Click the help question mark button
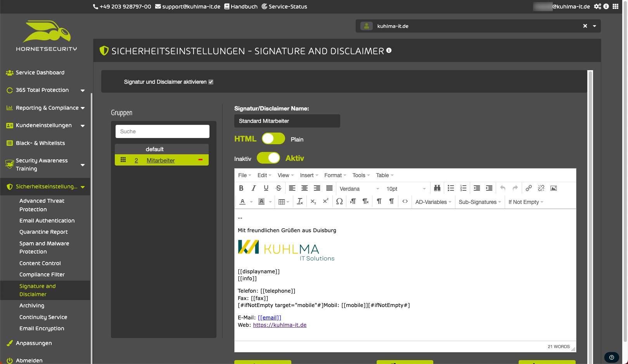The width and height of the screenshot is (628, 364). [612, 357]
